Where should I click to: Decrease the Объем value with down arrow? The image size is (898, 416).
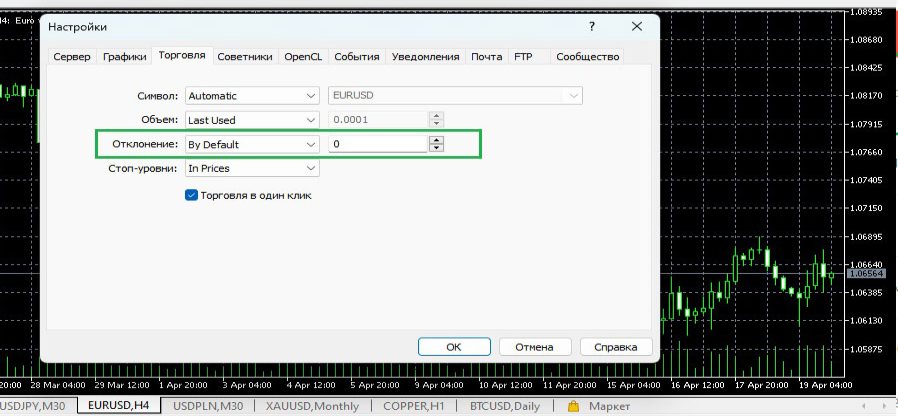(x=436, y=124)
